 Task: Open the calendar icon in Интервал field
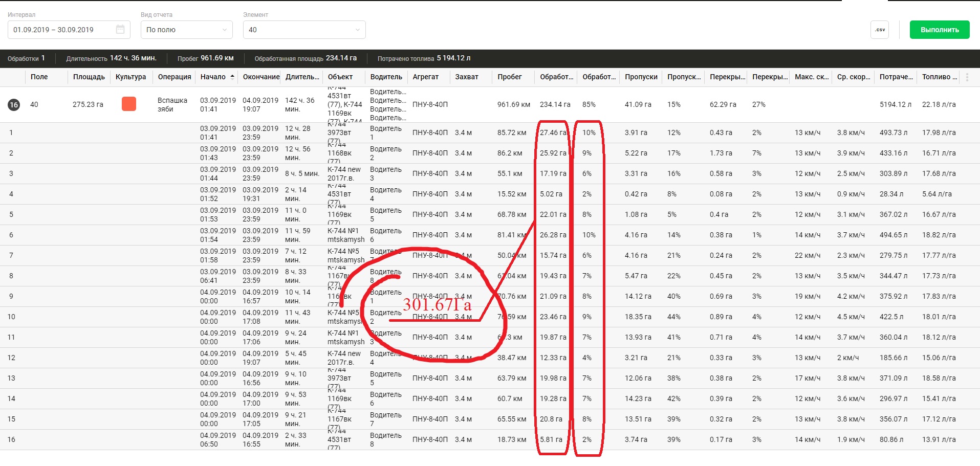coord(120,30)
